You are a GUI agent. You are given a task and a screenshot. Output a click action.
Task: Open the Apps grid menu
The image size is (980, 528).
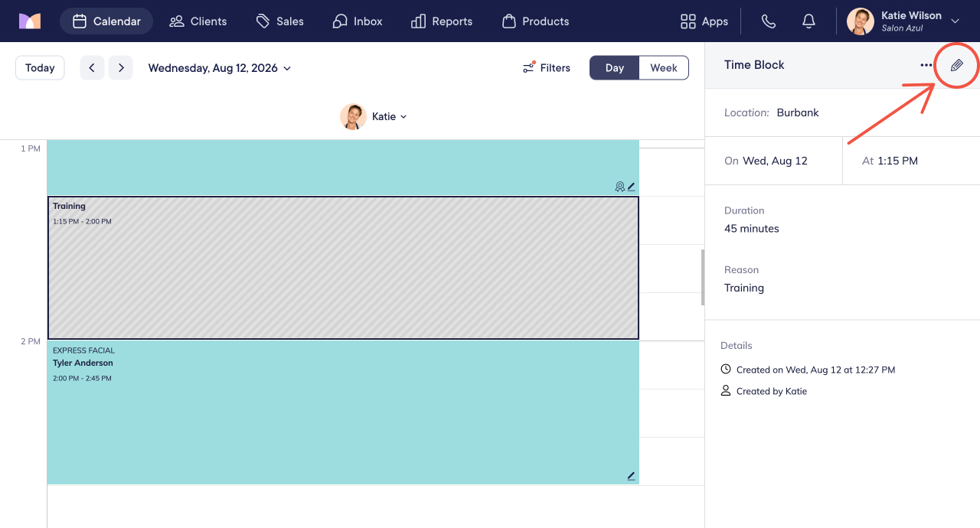point(704,21)
